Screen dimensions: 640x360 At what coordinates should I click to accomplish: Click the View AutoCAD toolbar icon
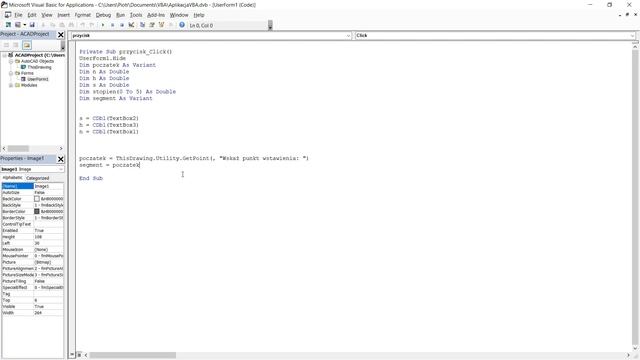[8, 25]
